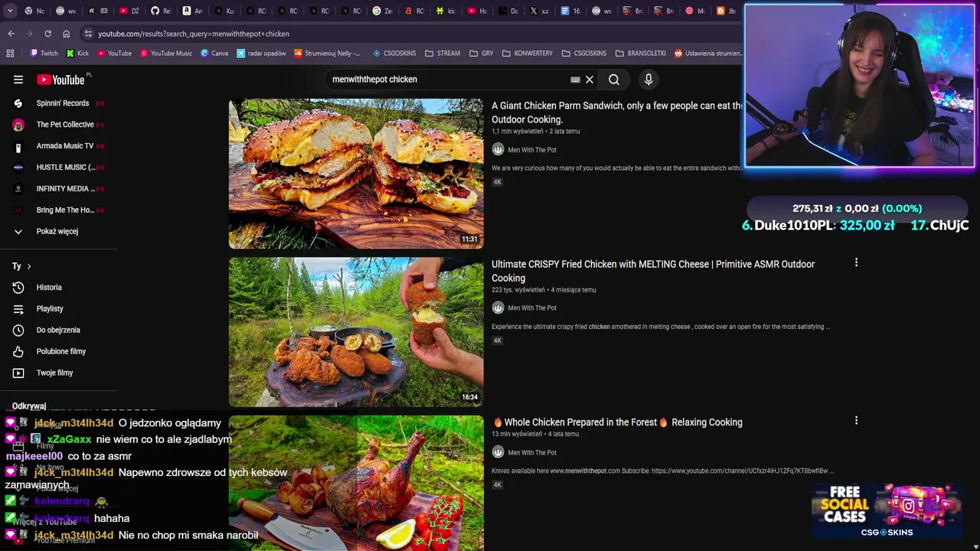
Task: Open the Canva bookmark
Action: [x=214, y=54]
